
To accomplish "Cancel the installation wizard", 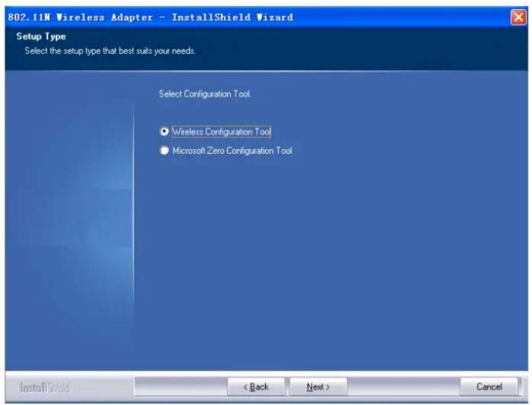I will tap(489, 387).
